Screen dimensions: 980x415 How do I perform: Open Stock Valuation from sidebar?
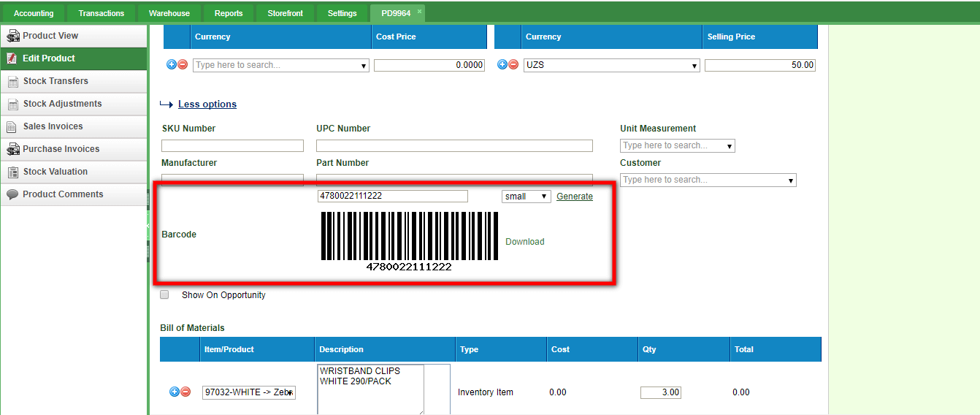(74, 172)
